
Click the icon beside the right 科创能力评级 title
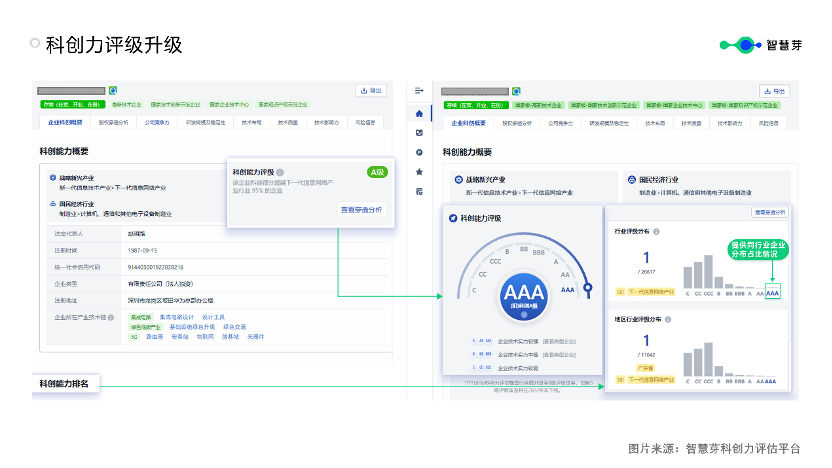pos(453,218)
